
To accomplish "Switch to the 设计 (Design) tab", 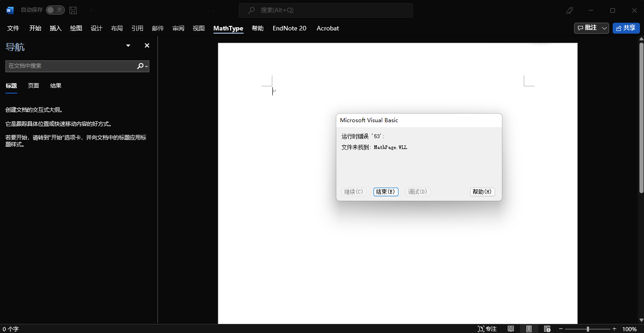I will click(96, 28).
